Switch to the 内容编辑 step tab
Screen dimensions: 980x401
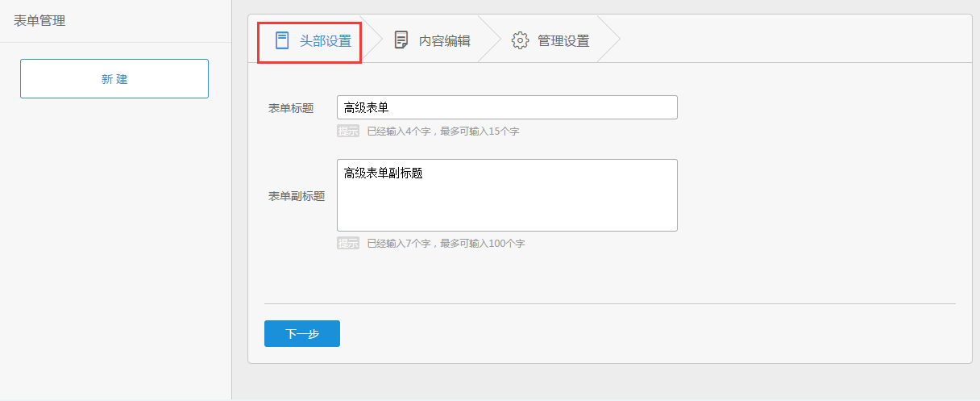pyautogui.click(x=444, y=40)
